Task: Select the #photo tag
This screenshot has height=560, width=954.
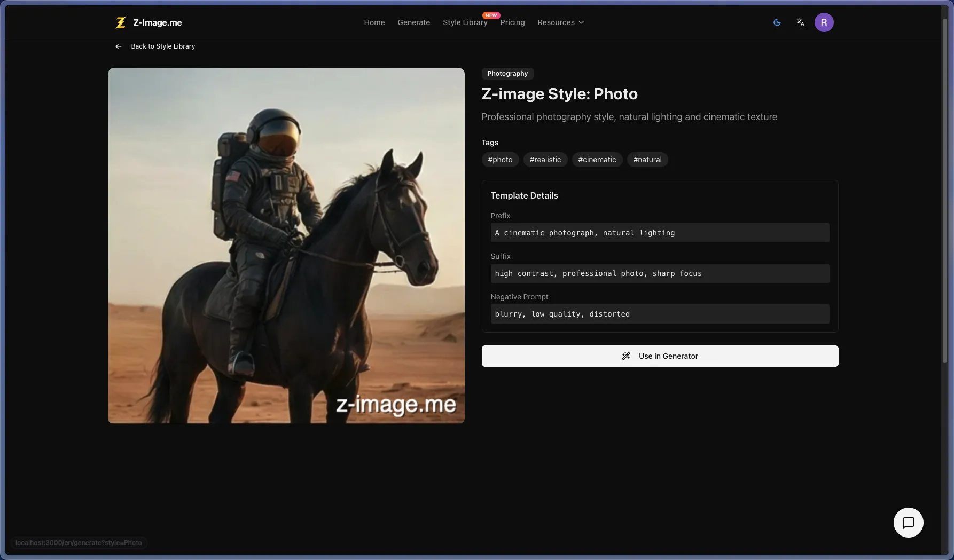Action: [500, 160]
